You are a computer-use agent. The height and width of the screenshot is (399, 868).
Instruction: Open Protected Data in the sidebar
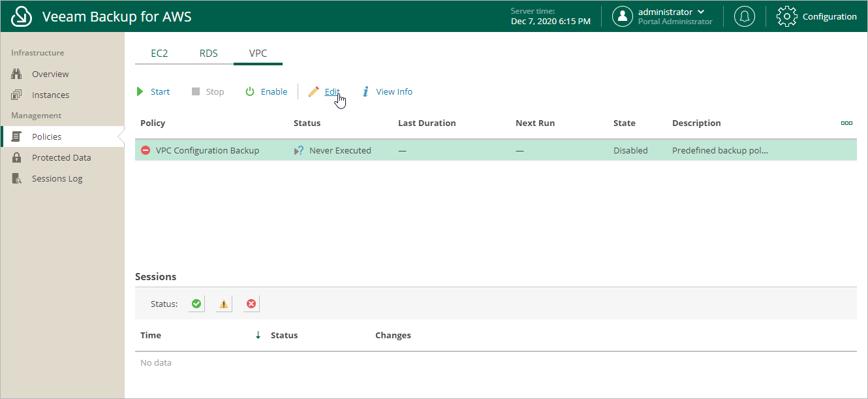pos(62,157)
